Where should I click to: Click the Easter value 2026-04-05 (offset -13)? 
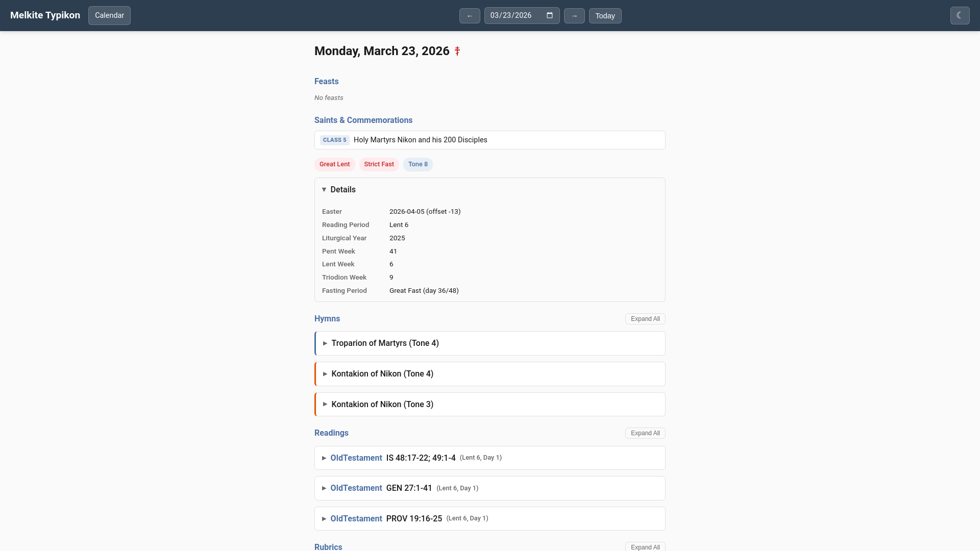coord(425,212)
